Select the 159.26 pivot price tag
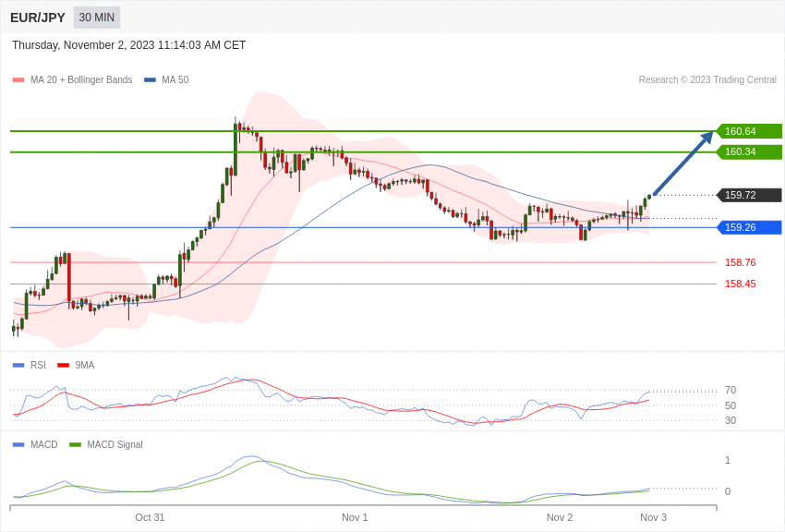This screenshot has height=532, width=785. coord(749,227)
